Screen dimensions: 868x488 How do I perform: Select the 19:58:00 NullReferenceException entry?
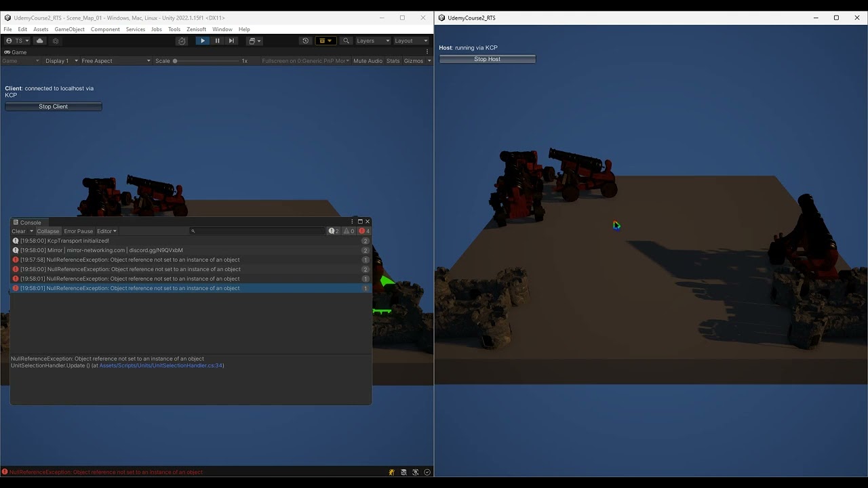(191, 269)
